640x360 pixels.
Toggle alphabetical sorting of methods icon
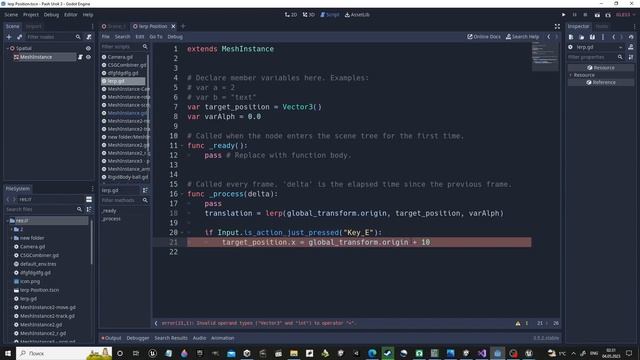pyautogui.click(x=145, y=190)
